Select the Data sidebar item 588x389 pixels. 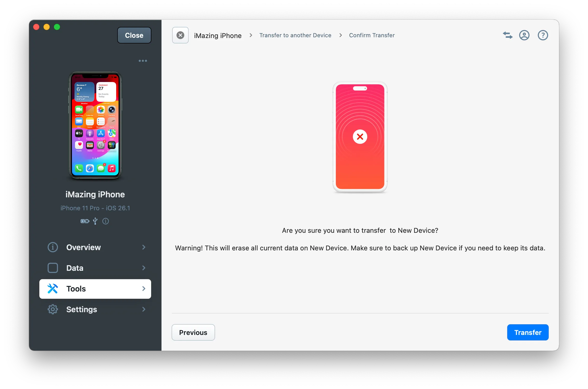(x=75, y=268)
